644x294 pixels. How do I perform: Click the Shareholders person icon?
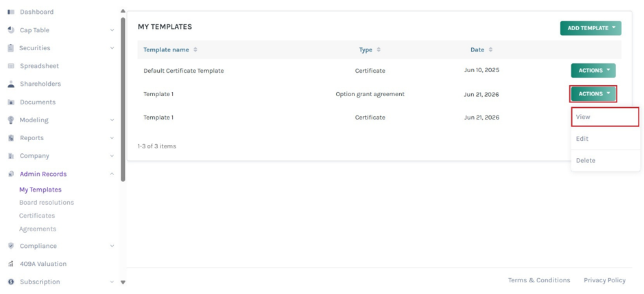11,84
